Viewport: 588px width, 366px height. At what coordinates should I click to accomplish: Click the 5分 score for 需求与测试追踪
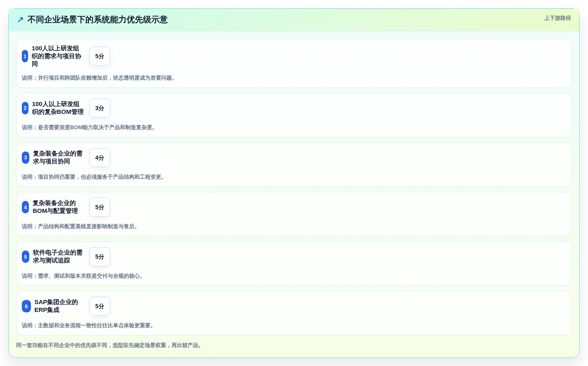click(x=100, y=257)
